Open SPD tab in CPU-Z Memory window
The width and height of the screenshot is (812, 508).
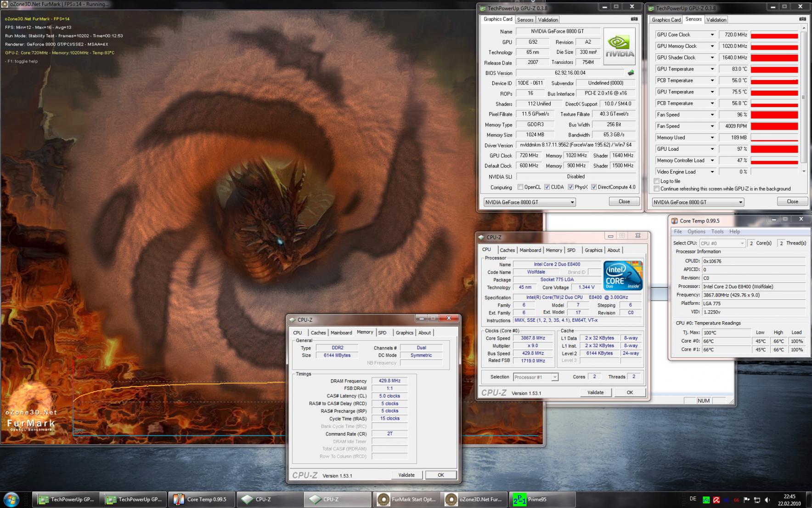pyautogui.click(x=382, y=333)
